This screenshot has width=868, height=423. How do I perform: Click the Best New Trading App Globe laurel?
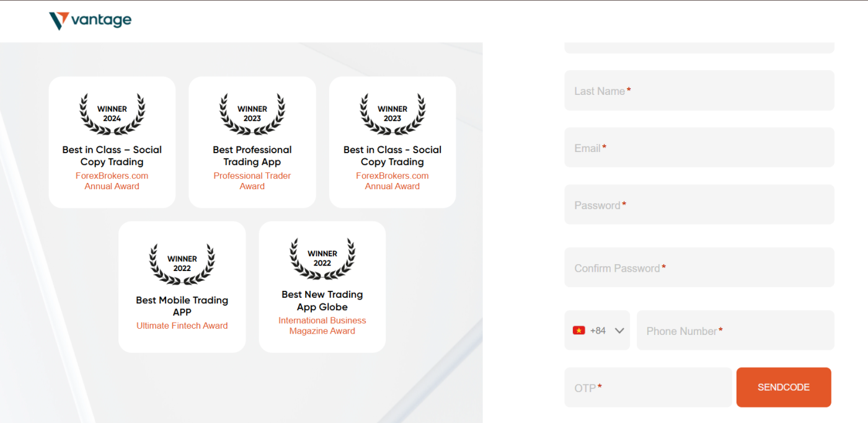322,259
